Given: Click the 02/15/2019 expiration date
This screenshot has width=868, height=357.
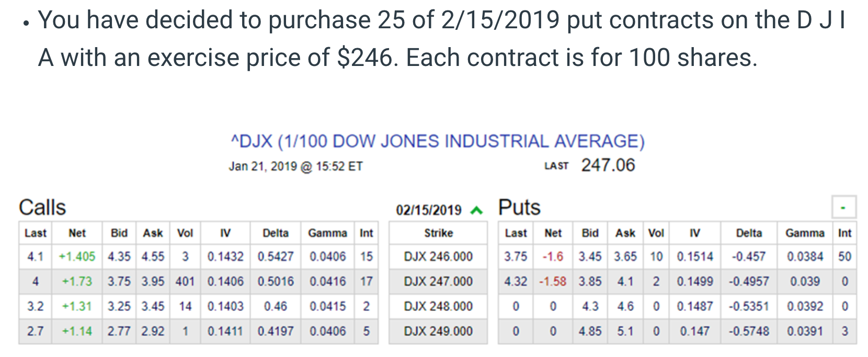Looking at the screenshot, I should (428, 210).
